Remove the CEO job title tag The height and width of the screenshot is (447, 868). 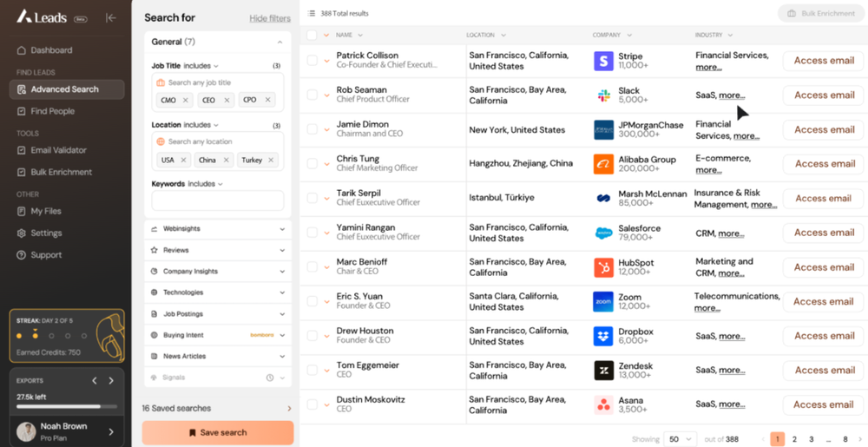227,100
